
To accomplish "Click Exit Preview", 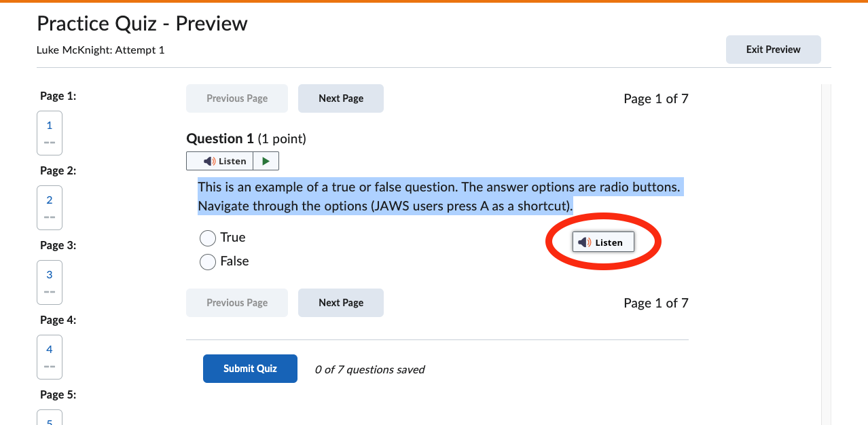I will pos(773,49).
